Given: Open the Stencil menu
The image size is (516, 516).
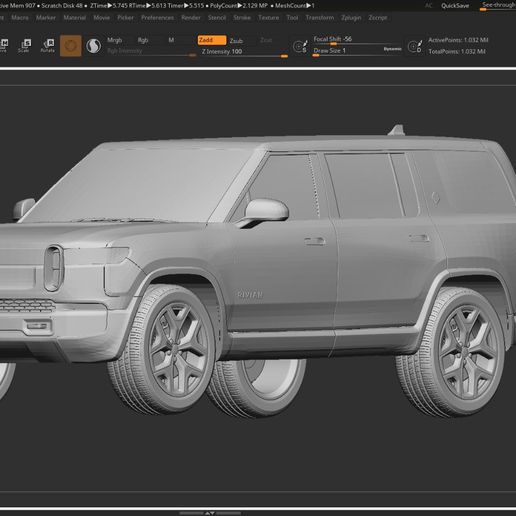Looking at the screenshot, I should [x=217, y=18].
